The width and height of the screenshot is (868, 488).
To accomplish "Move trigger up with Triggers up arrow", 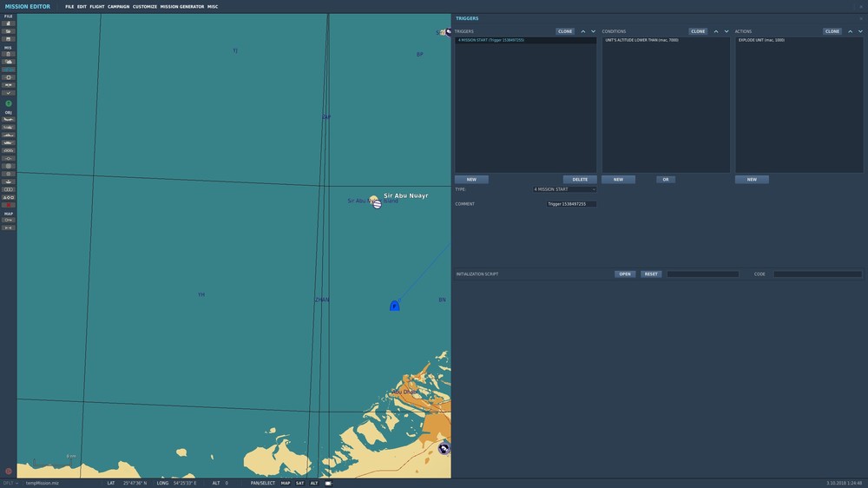I will 583,31.
